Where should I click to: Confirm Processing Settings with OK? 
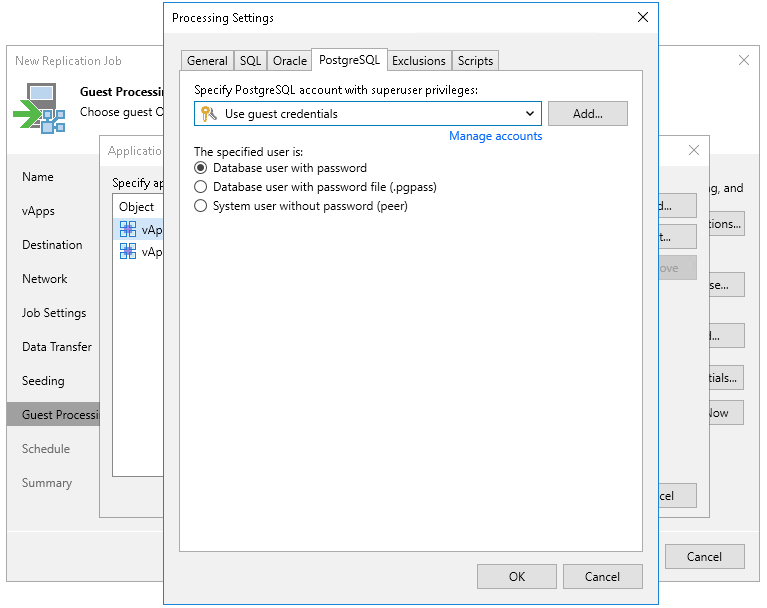tap(517, 576)
